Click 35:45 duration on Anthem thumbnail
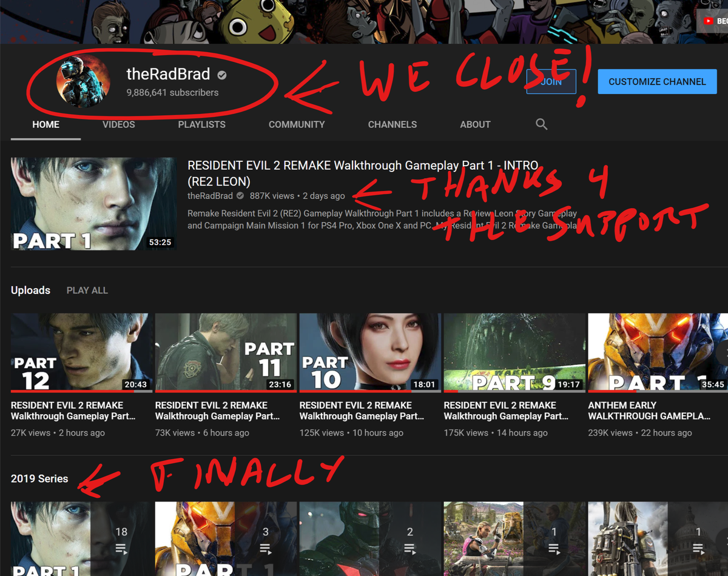The height and width of the screenshot is (576, 728). pyautogui.click(x=713, y=384)
